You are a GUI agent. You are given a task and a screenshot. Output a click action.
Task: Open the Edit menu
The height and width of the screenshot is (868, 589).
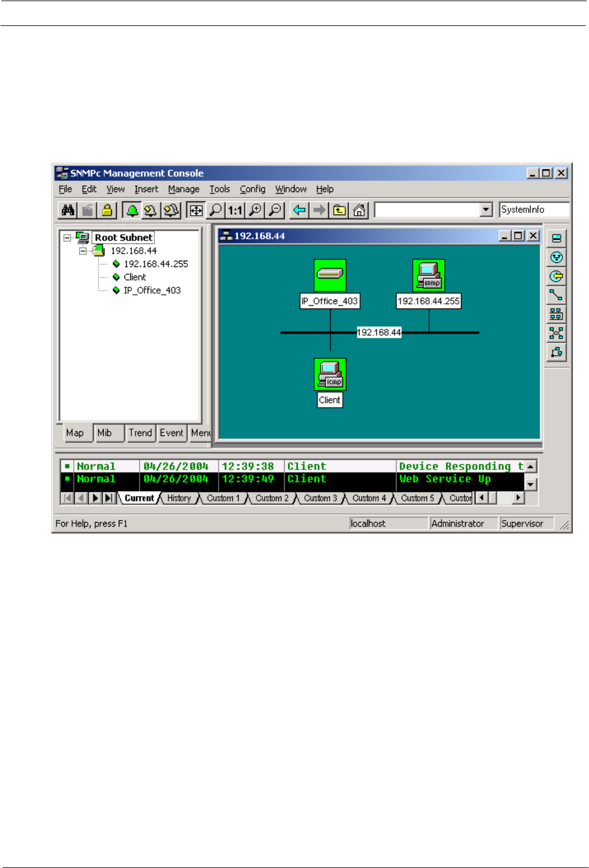89,189
